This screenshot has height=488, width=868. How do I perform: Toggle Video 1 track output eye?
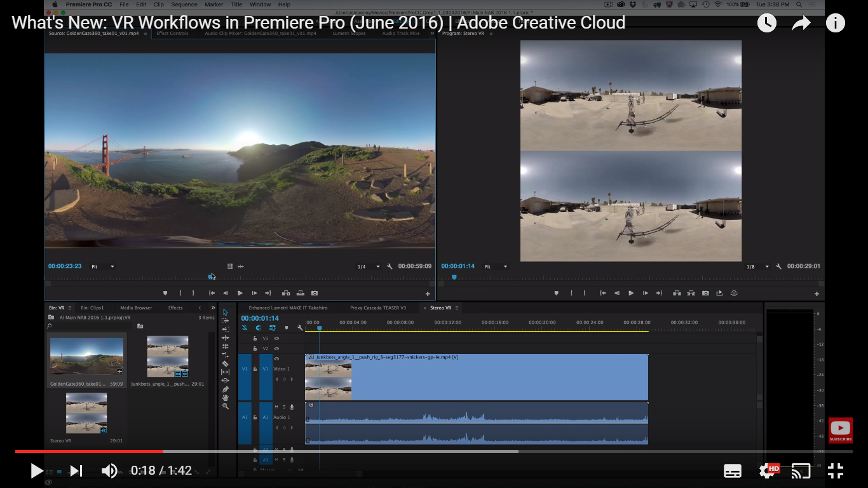click(276, 358)
